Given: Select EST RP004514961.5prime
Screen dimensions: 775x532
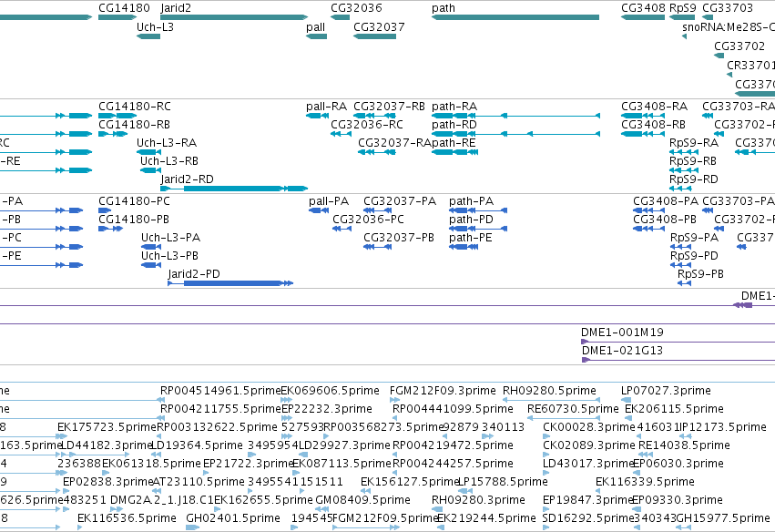Looking at the screenshot, I should [220, 391].
